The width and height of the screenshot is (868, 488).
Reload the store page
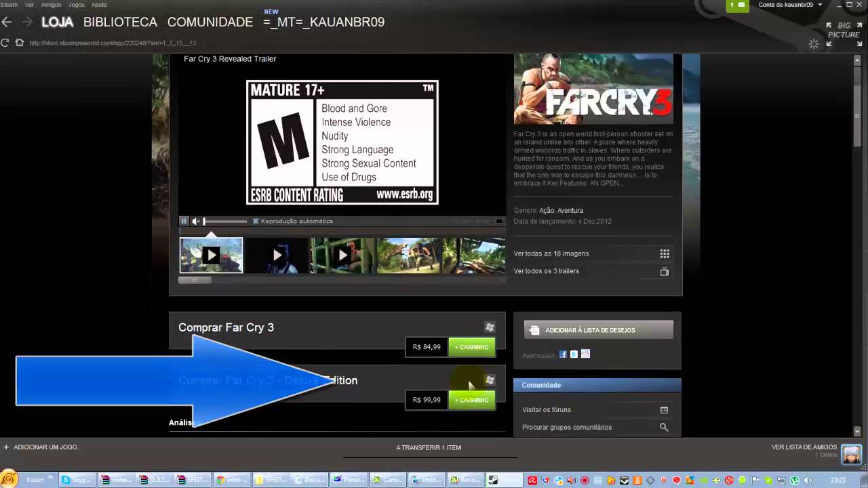pos(5,43)
